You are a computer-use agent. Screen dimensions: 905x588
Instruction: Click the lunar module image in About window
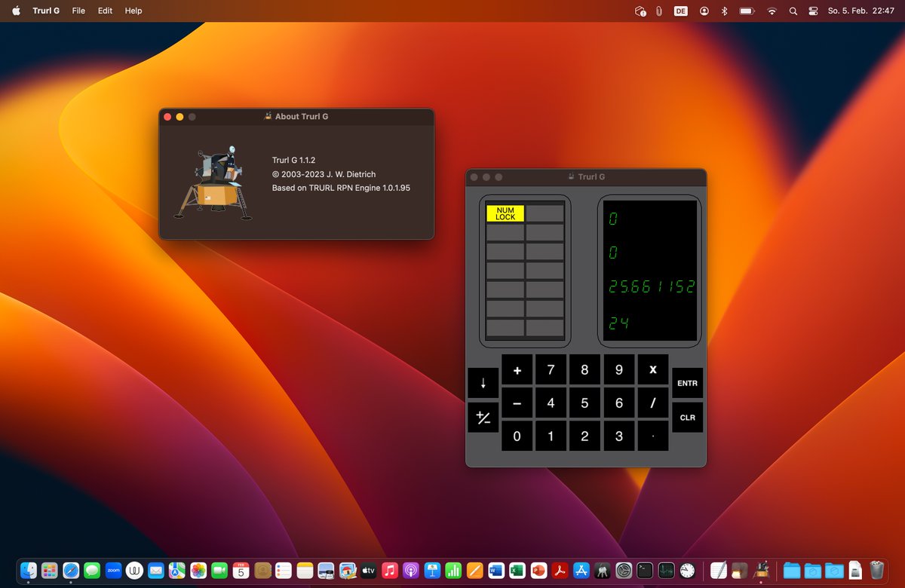point(214,184)
